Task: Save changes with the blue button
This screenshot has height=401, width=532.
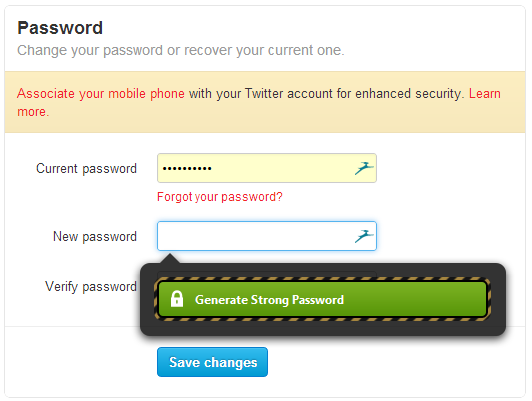Action: click(x=212, y=362)
